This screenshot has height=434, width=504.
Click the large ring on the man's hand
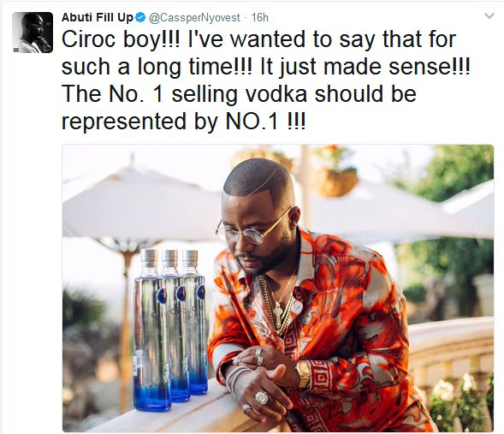[261, 398]
